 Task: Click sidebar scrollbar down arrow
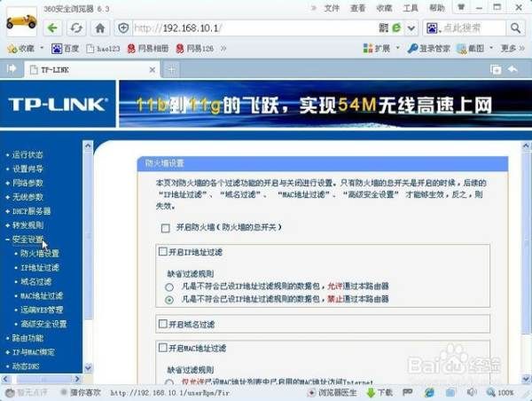click(88, 367)
